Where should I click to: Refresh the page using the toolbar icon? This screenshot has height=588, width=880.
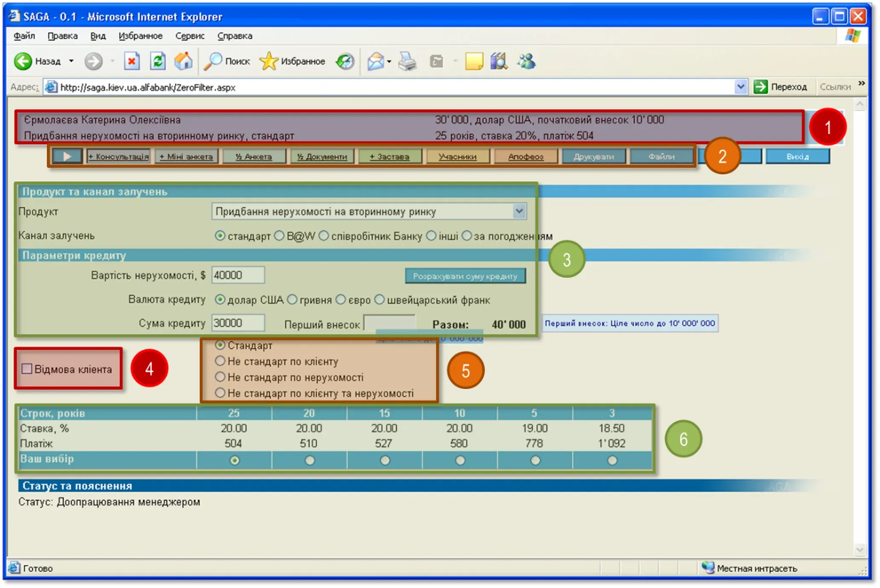158,61
